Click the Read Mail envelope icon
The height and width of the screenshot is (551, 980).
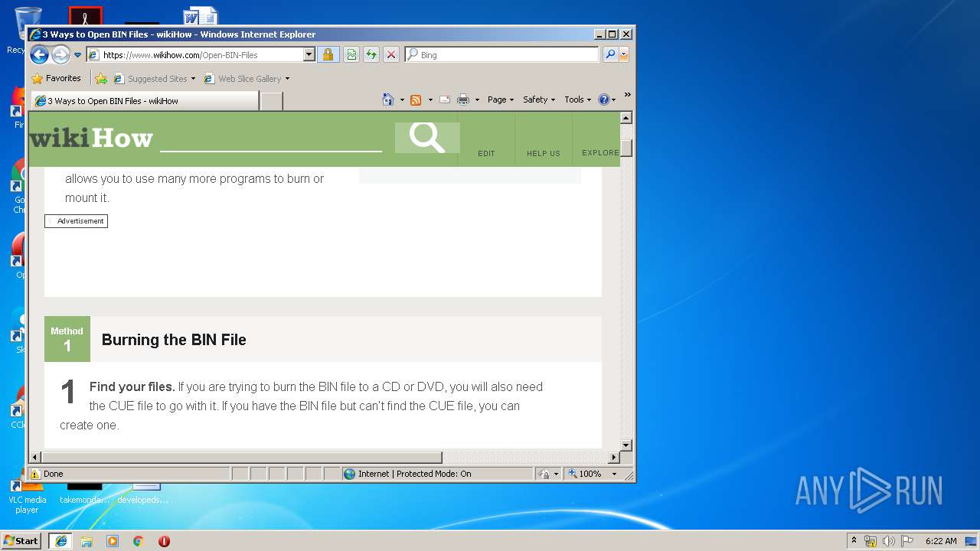444,99
